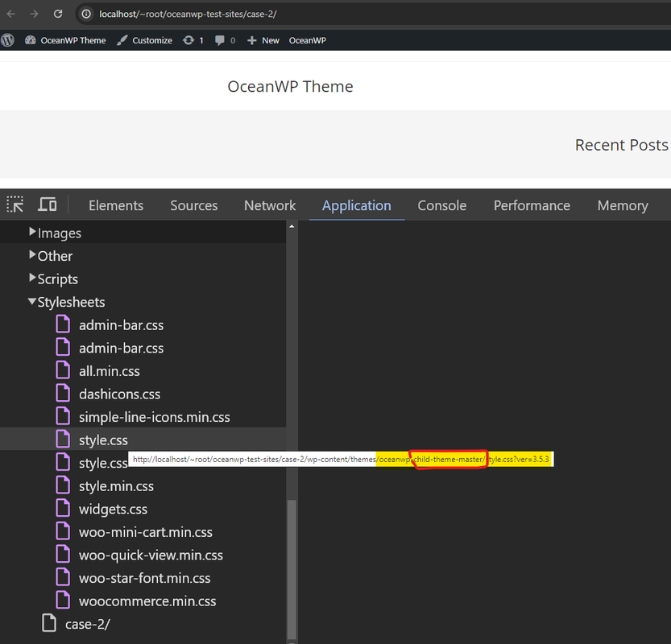
Task: Select the Stylesheets tree label
Action: pyautogui.click(x=71, y=303)
